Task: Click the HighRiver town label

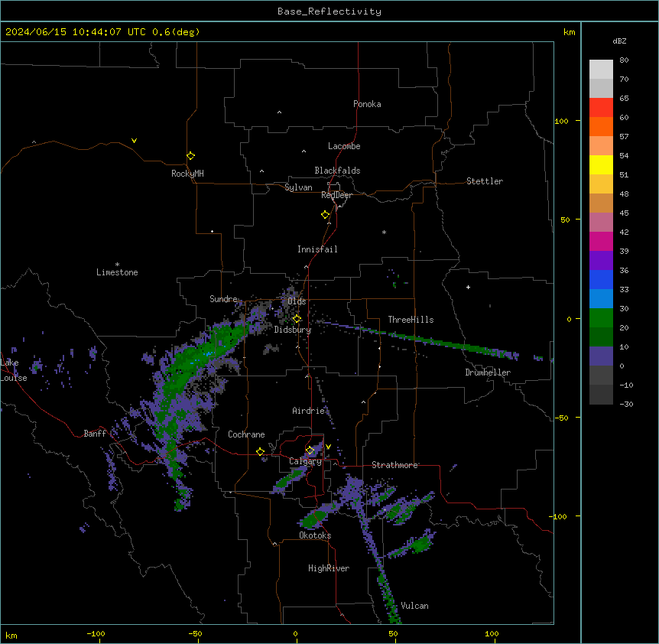Action: click(x=329, y=568)
